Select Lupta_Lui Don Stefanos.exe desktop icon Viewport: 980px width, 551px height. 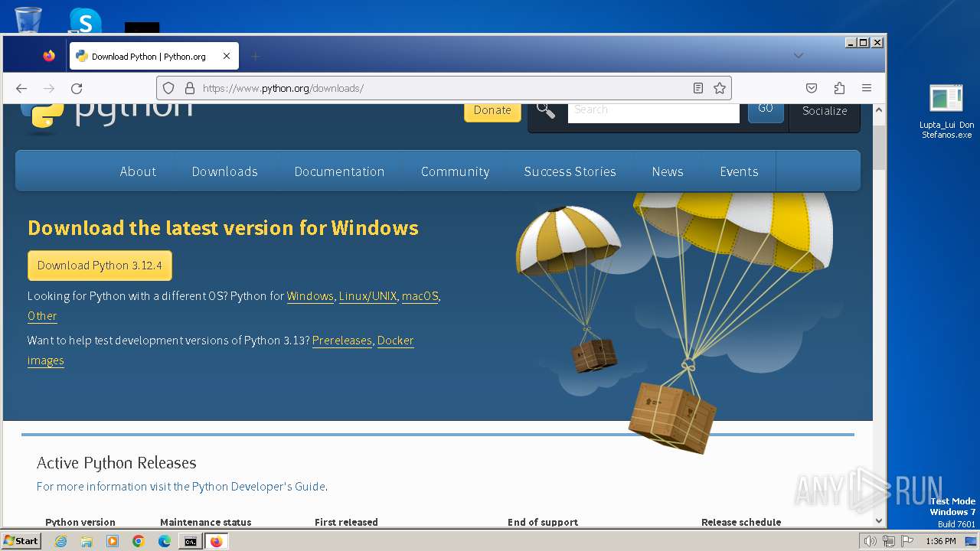(x=946, y=112)
